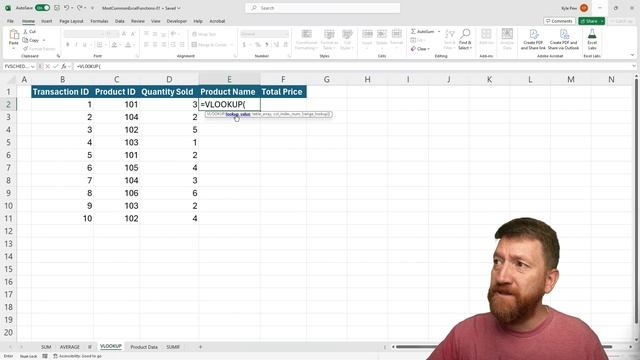640x360 pixels.
Task: Collapse the ribbon with the chevron
Action: pos(632,56)
